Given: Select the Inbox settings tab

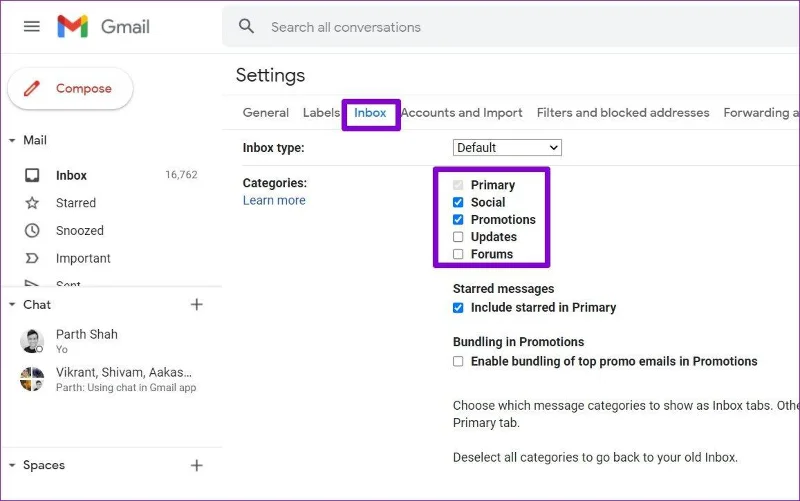Looking at the screenshot, I should click(x=370, y=113).
